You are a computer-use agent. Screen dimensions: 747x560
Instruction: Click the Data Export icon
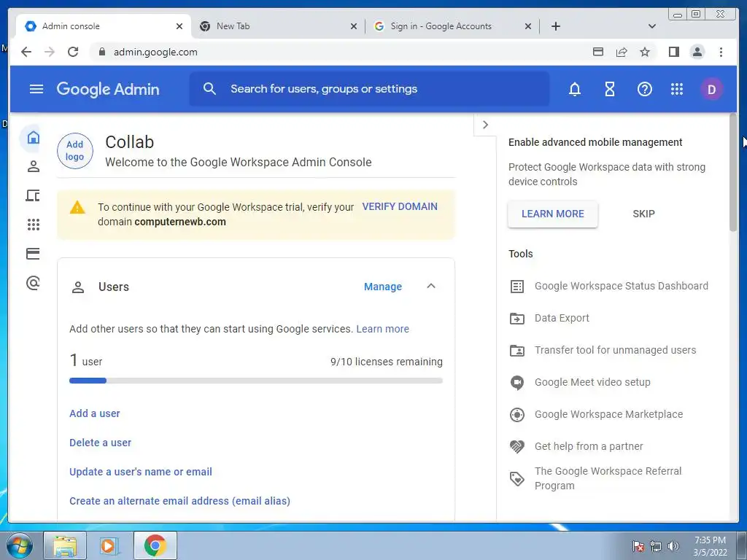pos(517,318)
